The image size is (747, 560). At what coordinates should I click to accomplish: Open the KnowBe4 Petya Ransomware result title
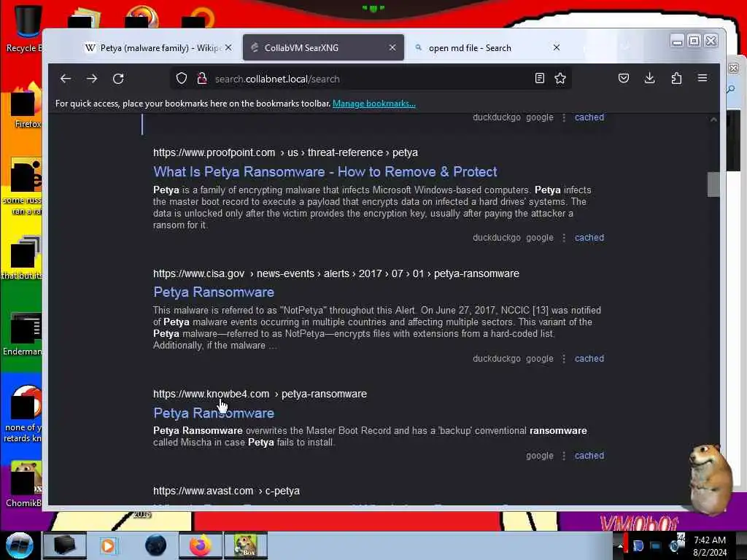(214, 413)
